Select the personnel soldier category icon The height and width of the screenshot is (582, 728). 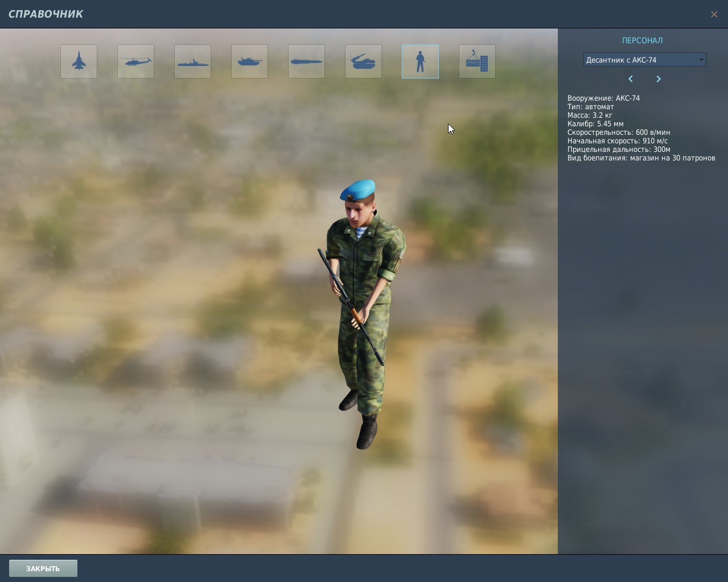pos(420,61)
